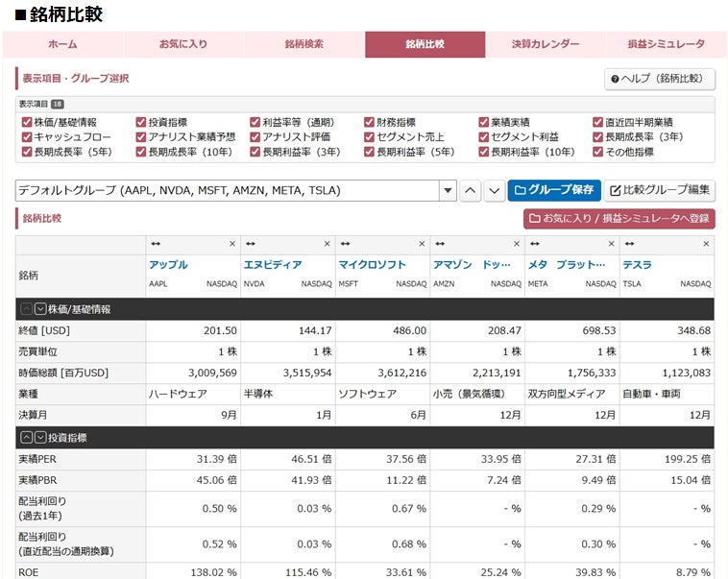
Task: Click the move arrows icon above エヌビディア column
Action: 251,244
